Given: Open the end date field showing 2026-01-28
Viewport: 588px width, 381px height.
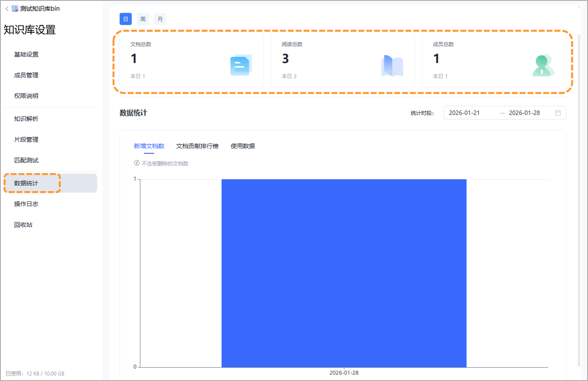Looking at the screenshot, I should (x=524, y=113).
